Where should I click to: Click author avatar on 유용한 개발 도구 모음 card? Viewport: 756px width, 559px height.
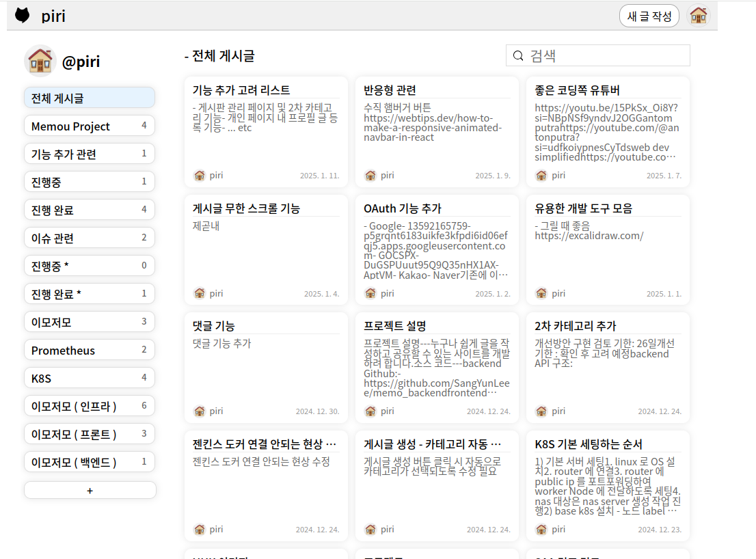pos(541,293)
